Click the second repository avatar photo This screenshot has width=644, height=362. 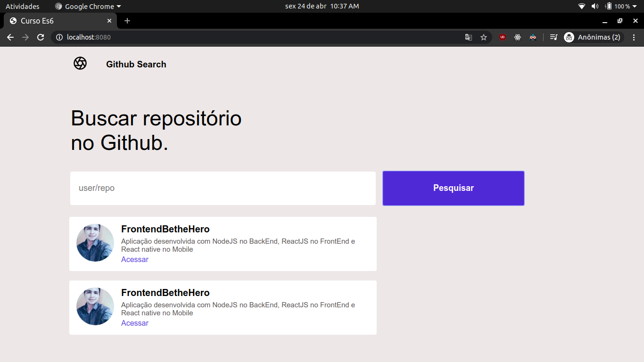click(x=95, y=306)
